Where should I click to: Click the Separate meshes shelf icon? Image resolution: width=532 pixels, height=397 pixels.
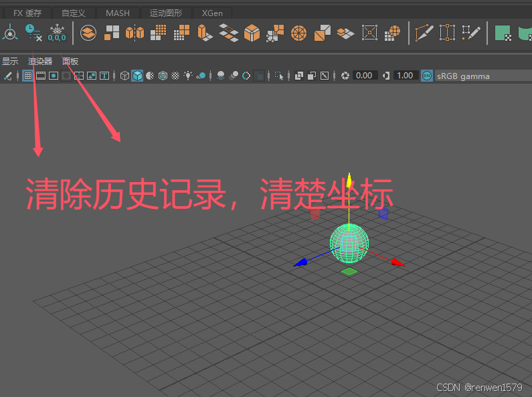pos(112,33)
